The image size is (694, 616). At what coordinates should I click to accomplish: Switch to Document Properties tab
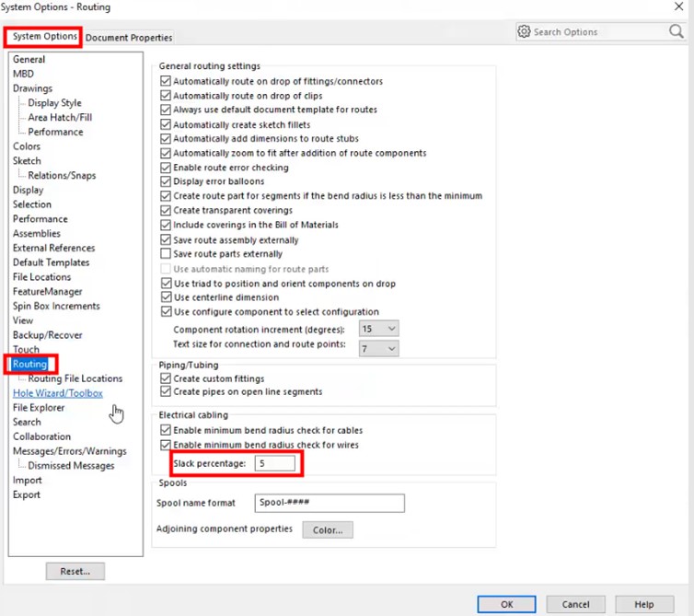129,38
